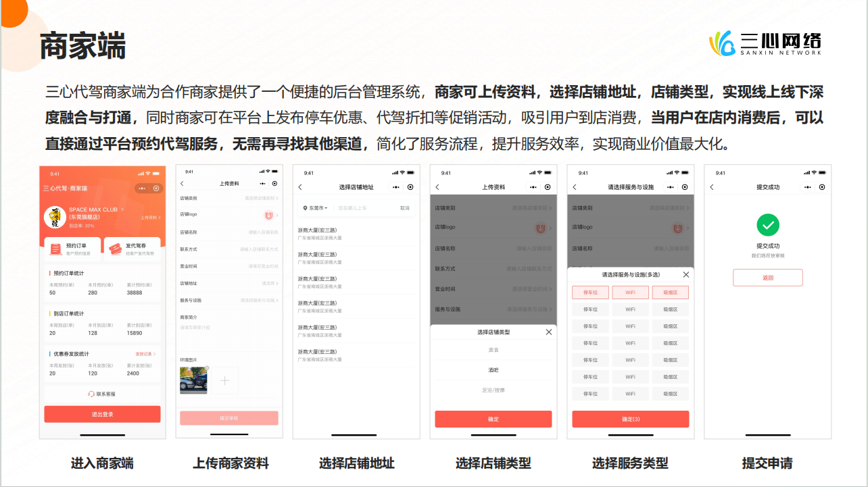The height and width of the screenshot is (487, 868).
Task: Select 酒吧 store type option
Action: tap(493, 369)
